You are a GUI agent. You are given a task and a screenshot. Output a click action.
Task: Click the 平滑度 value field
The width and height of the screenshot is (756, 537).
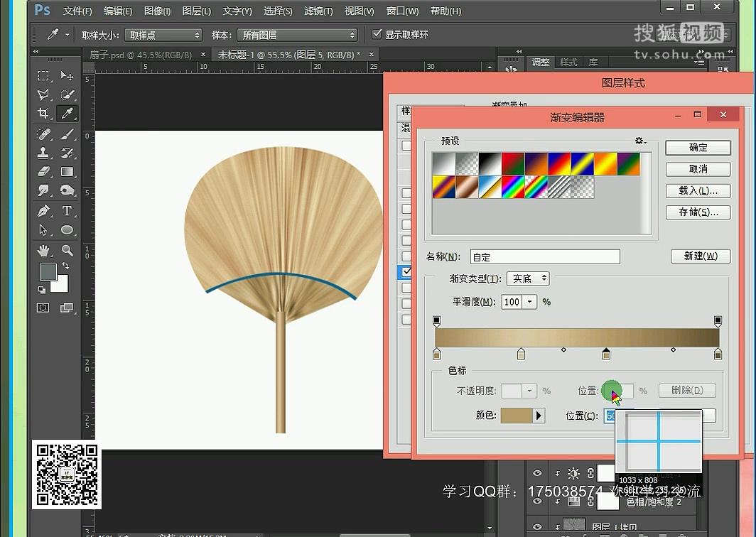click(x=512, y=302)
